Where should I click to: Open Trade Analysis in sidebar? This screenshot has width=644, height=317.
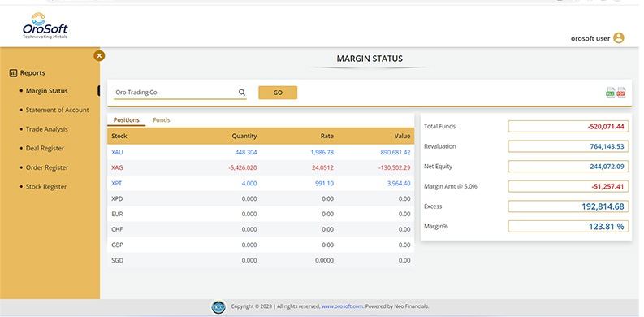(47, 129)
